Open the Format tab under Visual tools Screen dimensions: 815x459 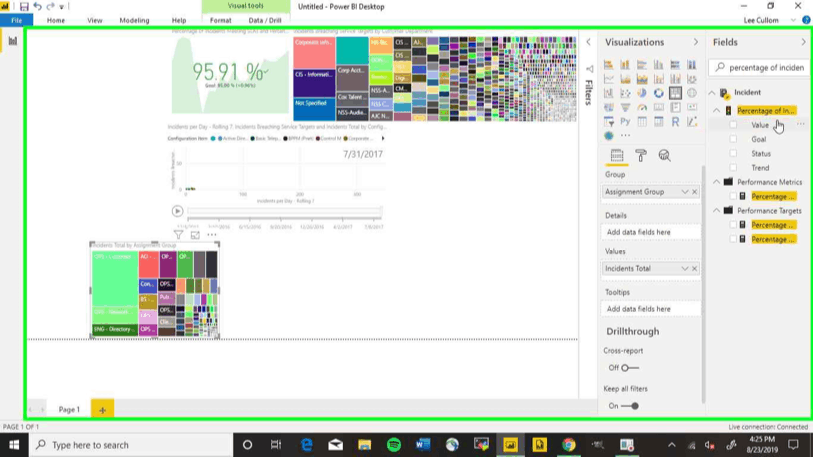pyautogui.click(x=220, y=20)
